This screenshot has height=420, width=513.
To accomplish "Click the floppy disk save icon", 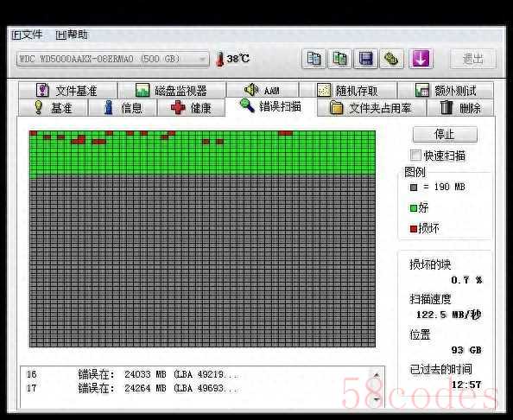I will point(366,59).
